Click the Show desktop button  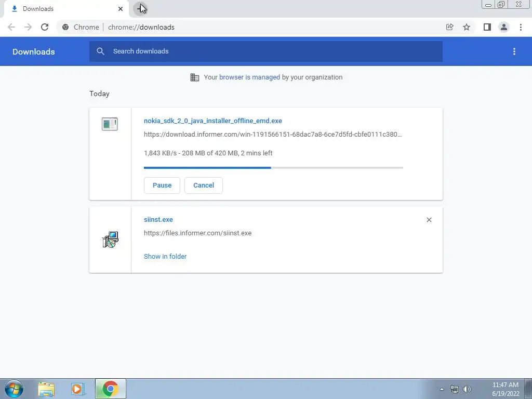528,389
